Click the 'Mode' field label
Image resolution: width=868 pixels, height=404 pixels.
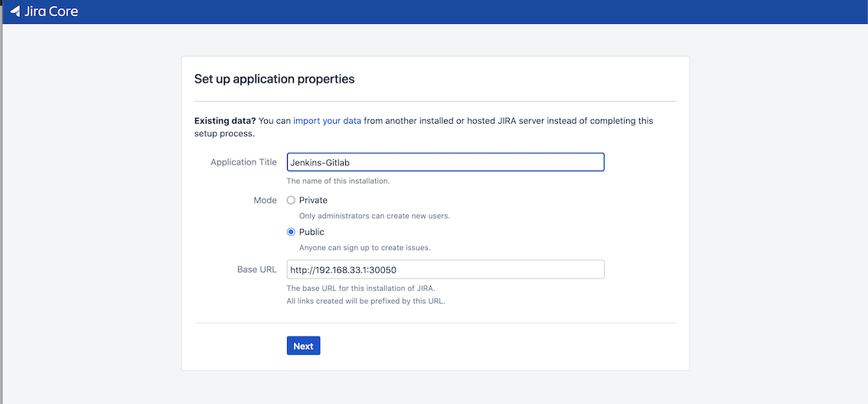pos(265,200)
